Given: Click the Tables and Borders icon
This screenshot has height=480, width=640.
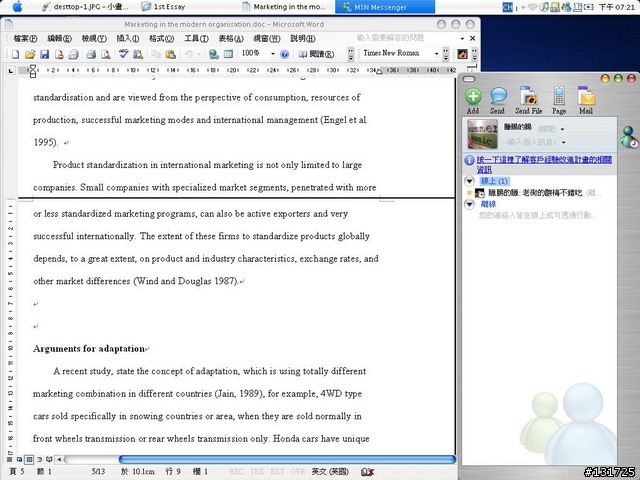Looking at the screenshot, I should click(228, 54).
